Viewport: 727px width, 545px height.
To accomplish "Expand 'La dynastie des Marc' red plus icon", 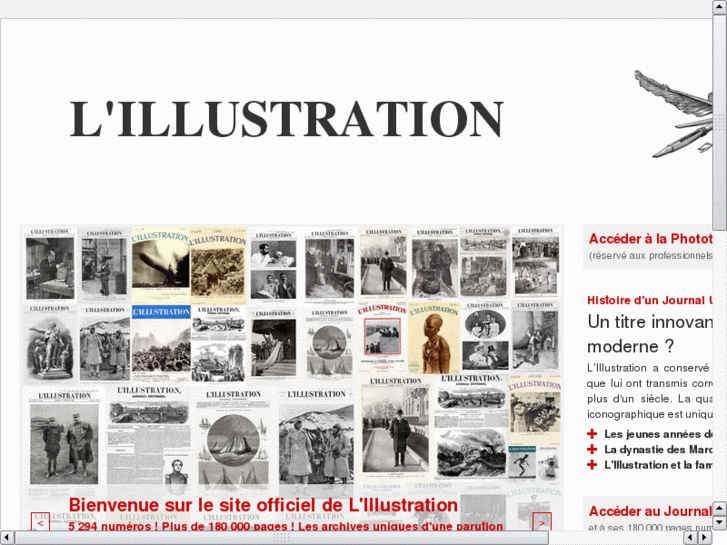I will [x=592, y=449].
